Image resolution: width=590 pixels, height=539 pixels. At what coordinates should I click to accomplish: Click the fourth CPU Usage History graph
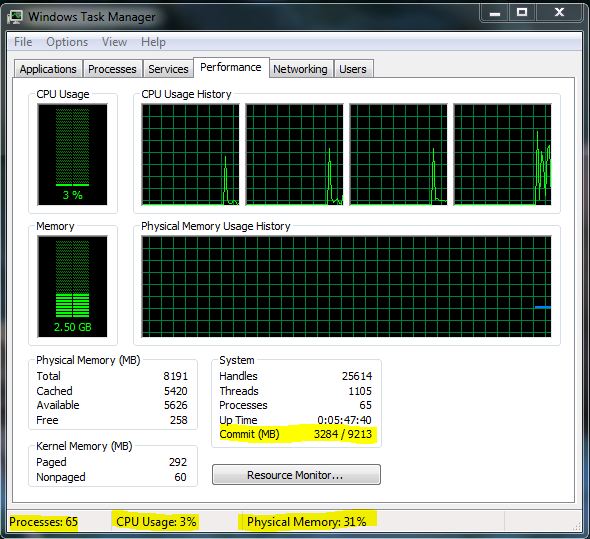coord(502,155)
